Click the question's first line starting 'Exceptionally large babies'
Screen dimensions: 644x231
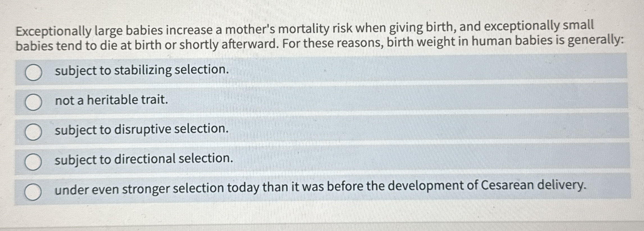(305, 29)
